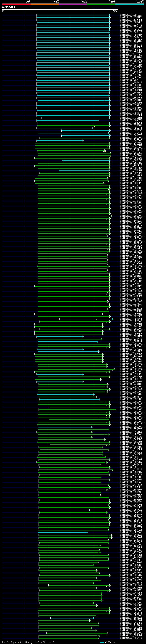
Task: Select the query name AV533413
Action: coord(8,8)
